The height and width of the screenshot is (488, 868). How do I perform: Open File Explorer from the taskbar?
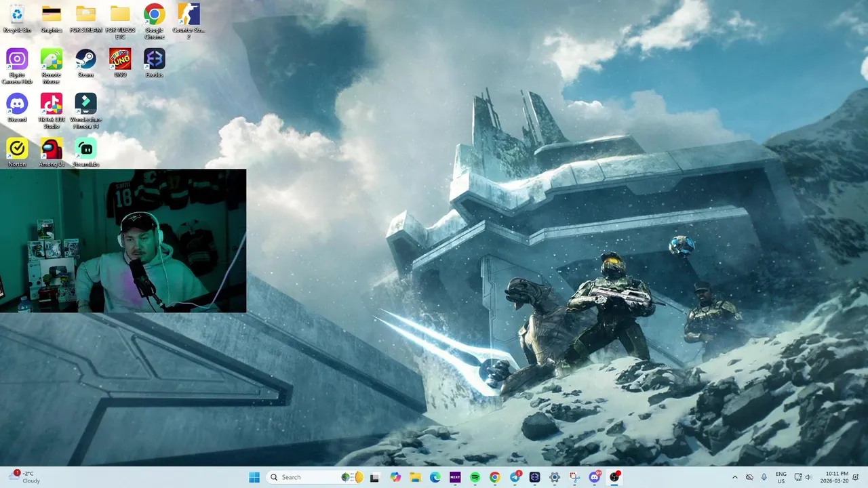pyautogui.click(x=415, y=477)
